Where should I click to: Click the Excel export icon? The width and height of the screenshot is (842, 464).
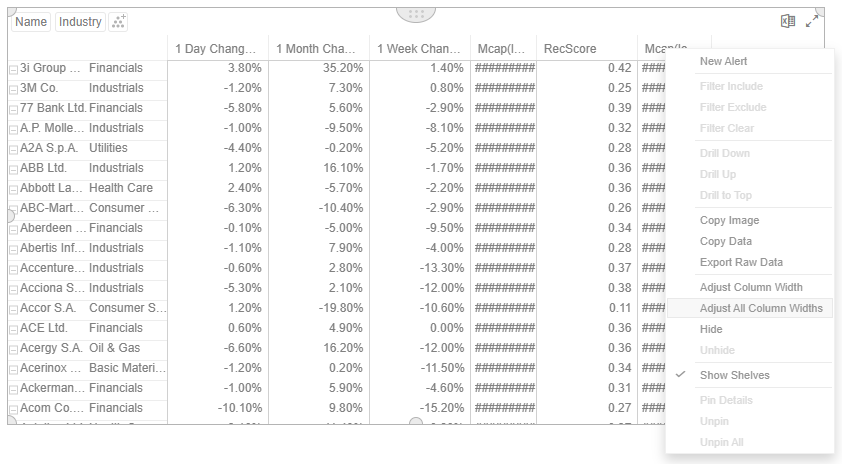click(x=788, y=21)
